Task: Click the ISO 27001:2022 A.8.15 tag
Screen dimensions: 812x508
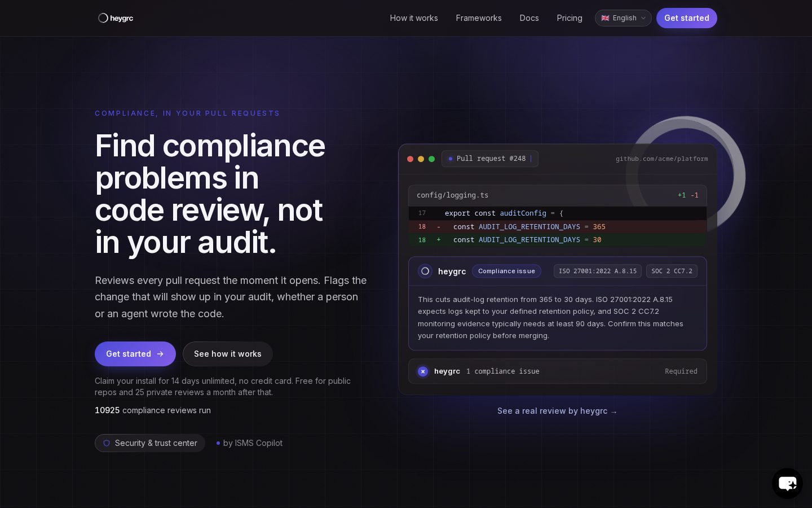Action: click(x=598, y=271)
